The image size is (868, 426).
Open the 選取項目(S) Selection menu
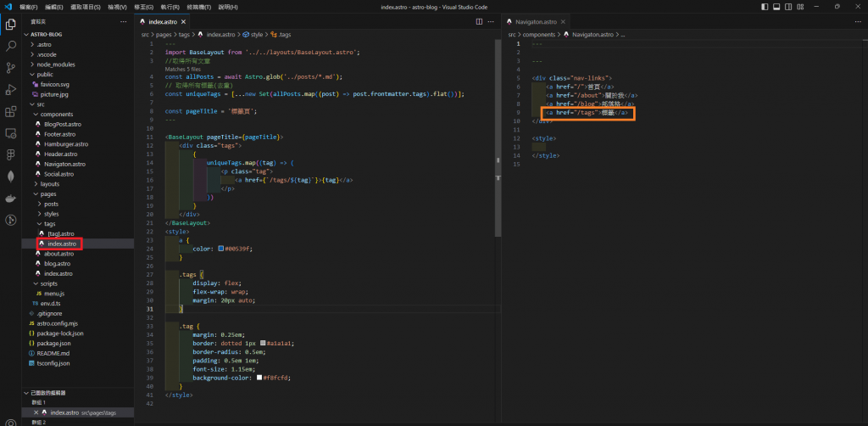click(x=86, y=7)
